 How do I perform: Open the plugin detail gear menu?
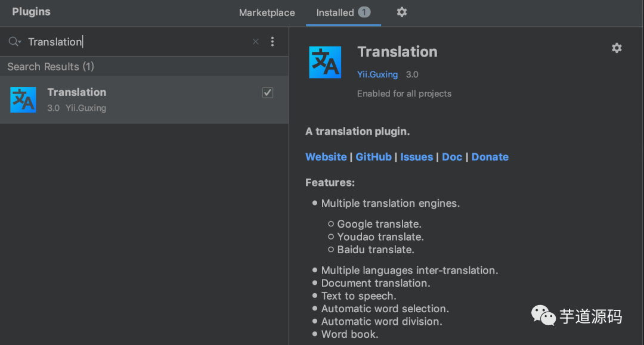[617, 48]
